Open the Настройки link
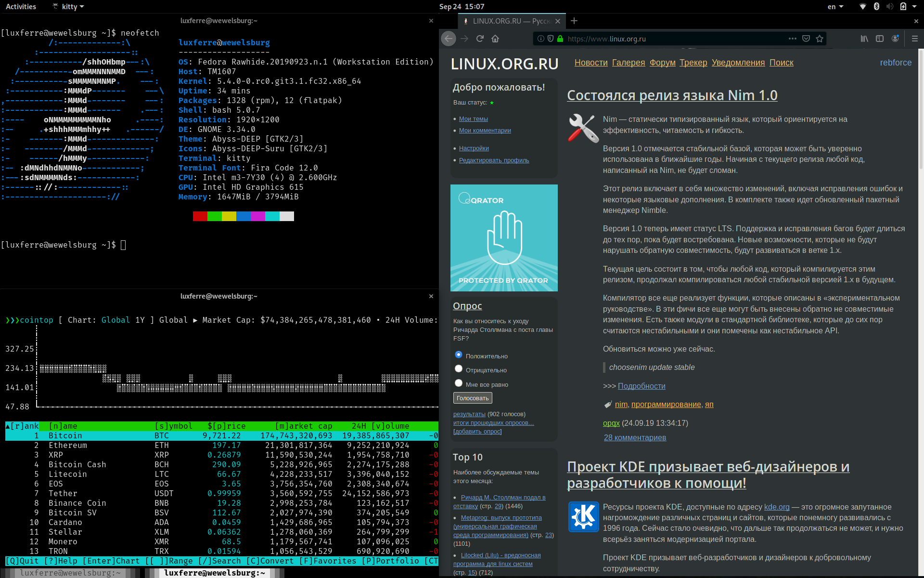 (474, 148)
